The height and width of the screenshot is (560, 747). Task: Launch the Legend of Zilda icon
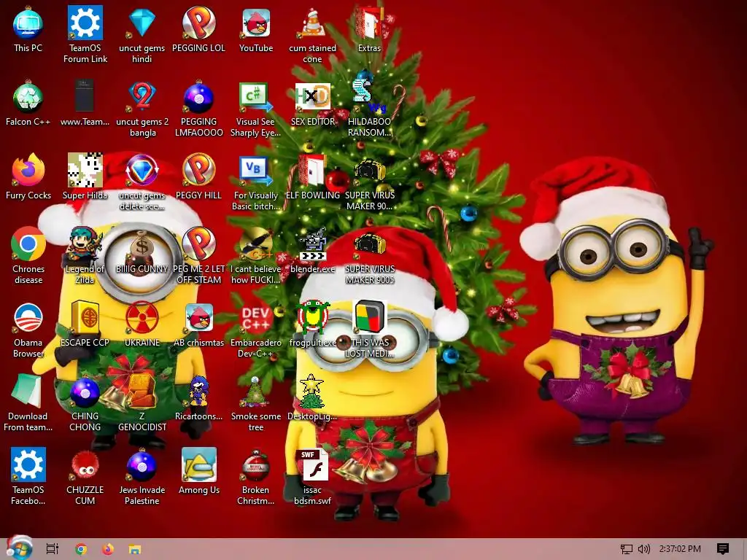85,256
